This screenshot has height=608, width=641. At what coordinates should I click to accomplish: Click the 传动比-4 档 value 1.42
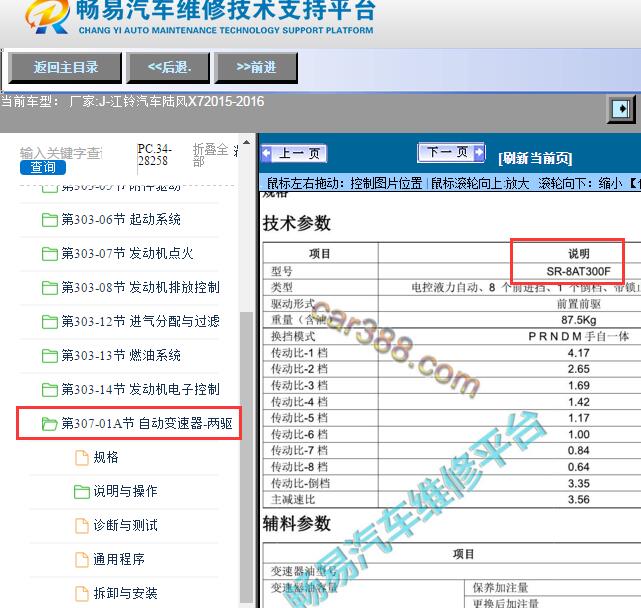[x=578, y=402]
